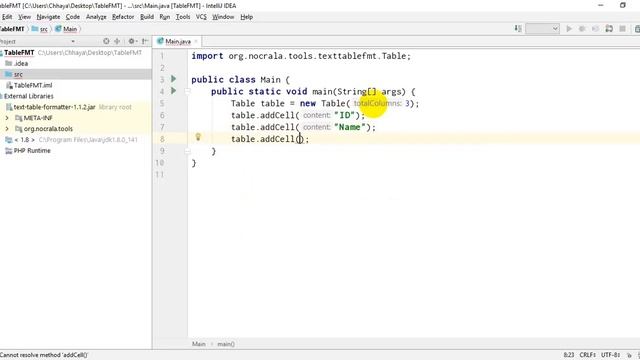This screenshot has width=640, height=360.
Task: Click the UTF-8 encoding indicator
Action: click(611, 355)
